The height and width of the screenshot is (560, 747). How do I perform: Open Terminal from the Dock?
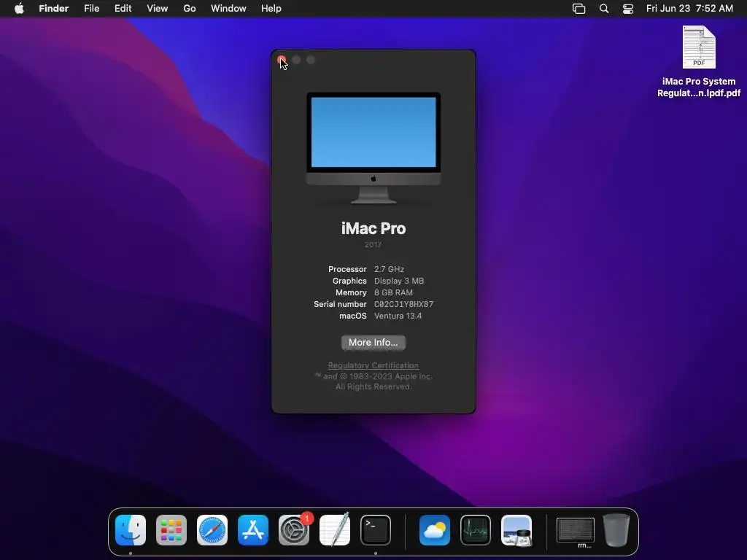tap(376, 530)
